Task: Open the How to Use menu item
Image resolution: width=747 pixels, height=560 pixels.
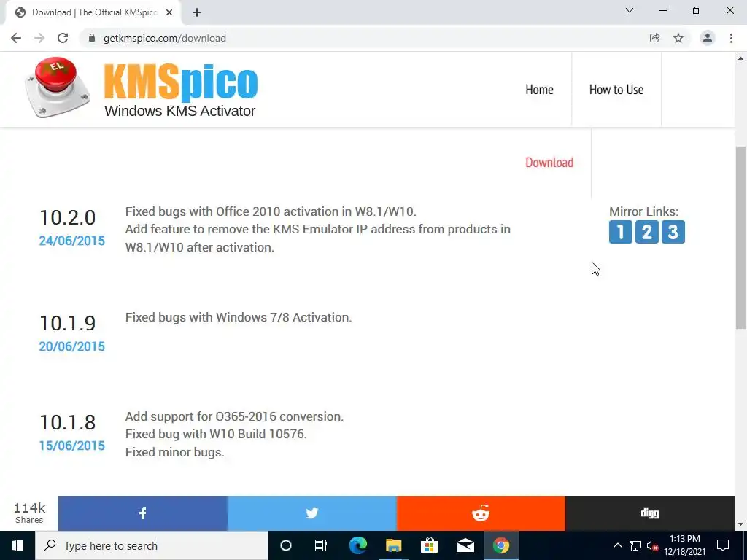Action: pyautogui.click(x=616, y=90)
